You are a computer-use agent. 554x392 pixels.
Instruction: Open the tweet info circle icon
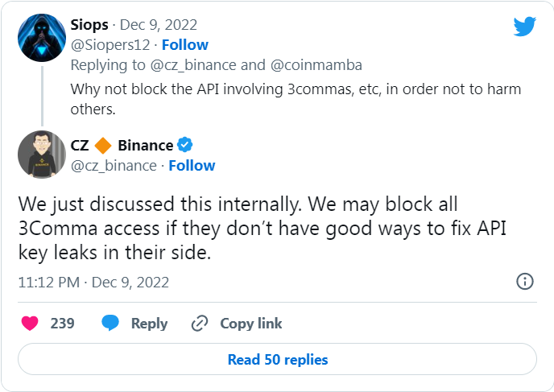pos(524,282)
